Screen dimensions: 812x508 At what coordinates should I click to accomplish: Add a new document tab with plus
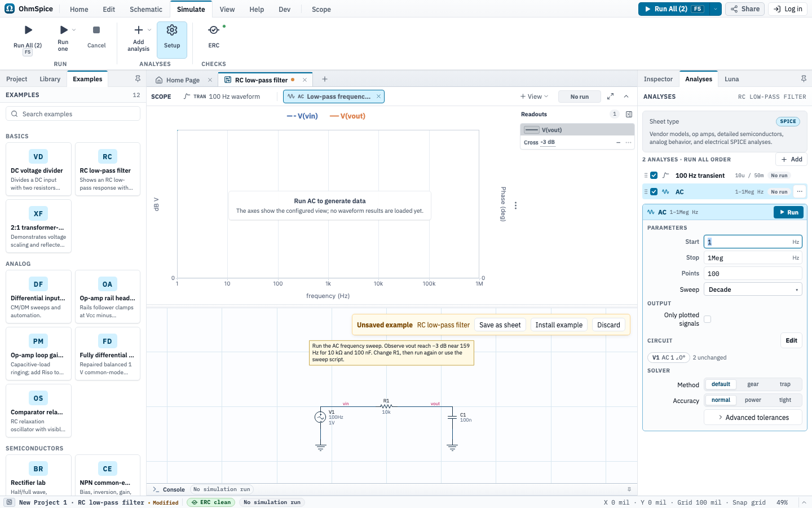[325, 80]
